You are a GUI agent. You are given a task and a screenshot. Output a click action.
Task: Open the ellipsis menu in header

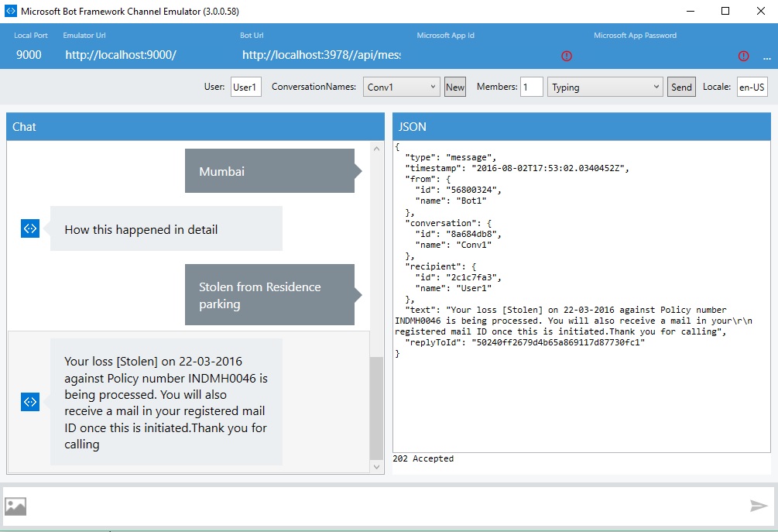[767, 57]
